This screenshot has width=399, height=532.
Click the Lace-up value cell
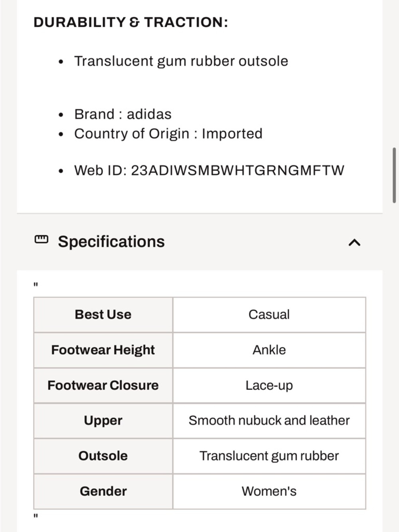pyautogui.click(x=269, y=385)
